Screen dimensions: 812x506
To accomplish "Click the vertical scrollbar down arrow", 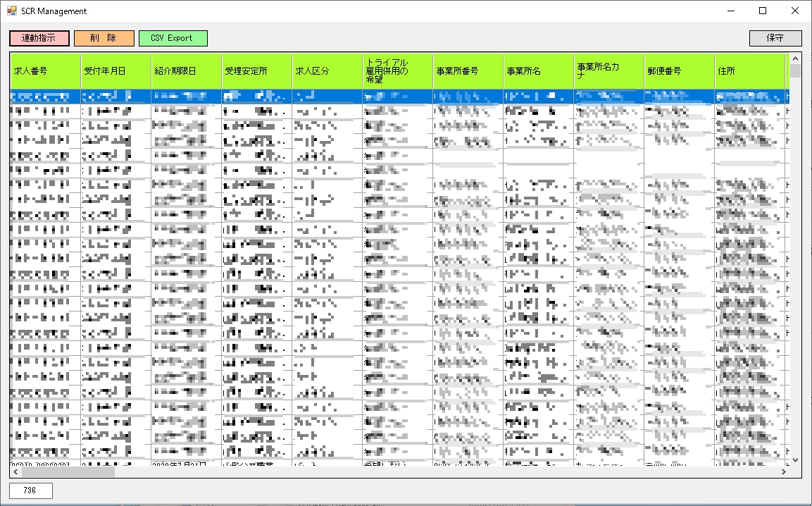I will pos(795,460).
